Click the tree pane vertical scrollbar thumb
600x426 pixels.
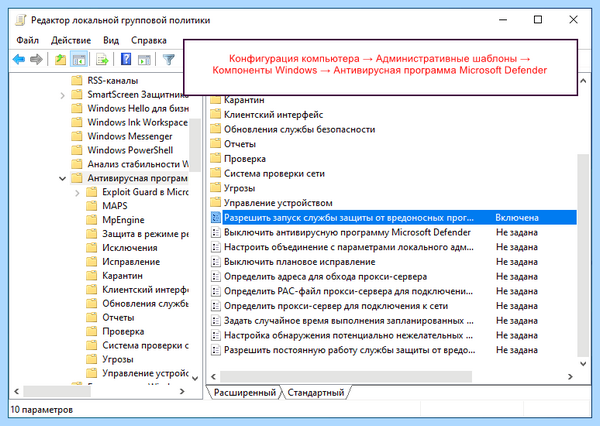[x=195, y=145]
